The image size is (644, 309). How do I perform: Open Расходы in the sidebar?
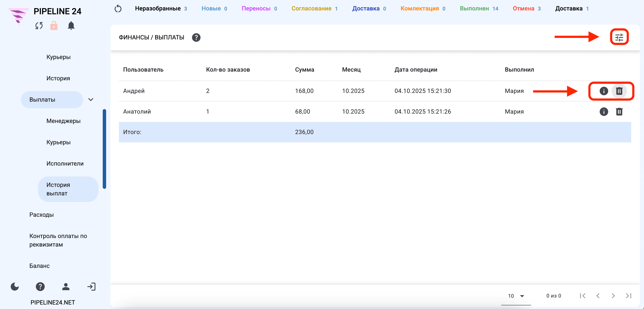click(42, 215)
